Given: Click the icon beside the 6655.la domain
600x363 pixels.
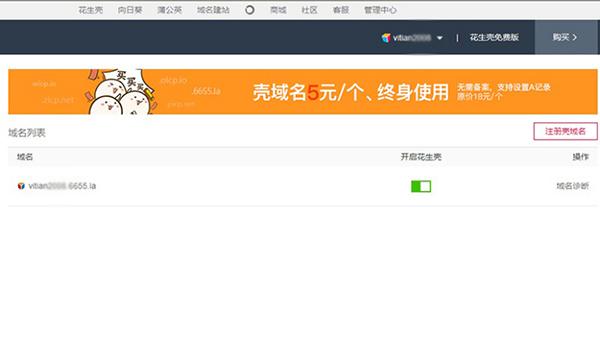Looking at the screenshot, I should [x=21, y=186].
